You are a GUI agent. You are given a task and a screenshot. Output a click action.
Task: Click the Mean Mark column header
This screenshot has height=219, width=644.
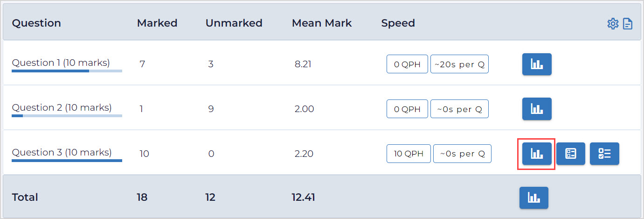322,23
